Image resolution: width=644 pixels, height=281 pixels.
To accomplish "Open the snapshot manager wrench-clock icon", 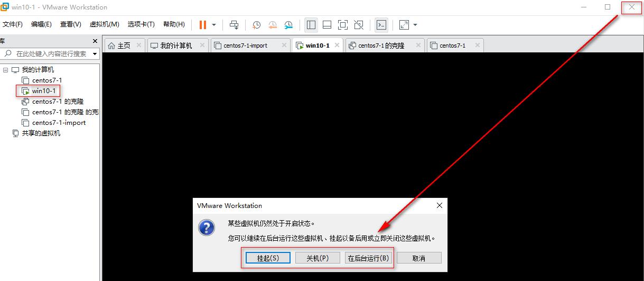I will coord(288,24).
